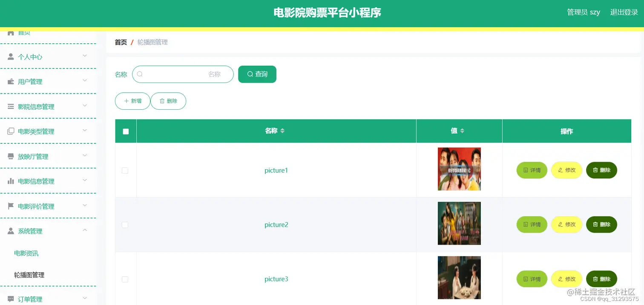The image size is (644, 305).
Task: Click the wallet icon beside 用户管理
Action: [x=11, y=81]
